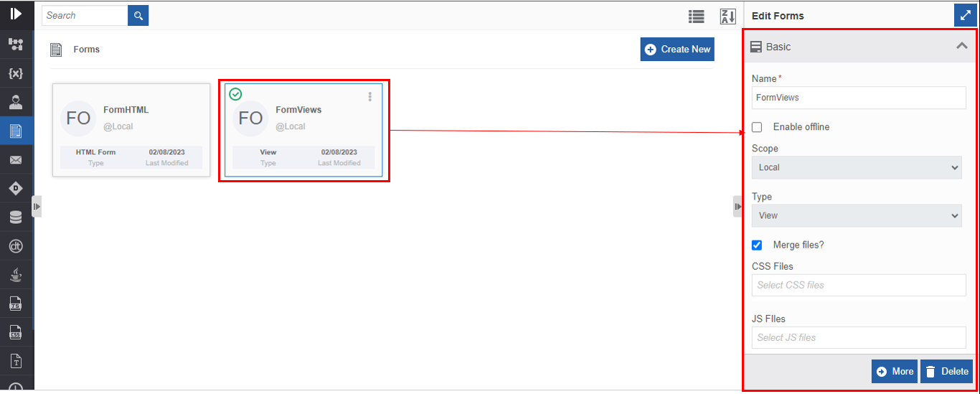
Task: Click the FormViews View type text
Action: pyautogui.click(x=268, y=152)
